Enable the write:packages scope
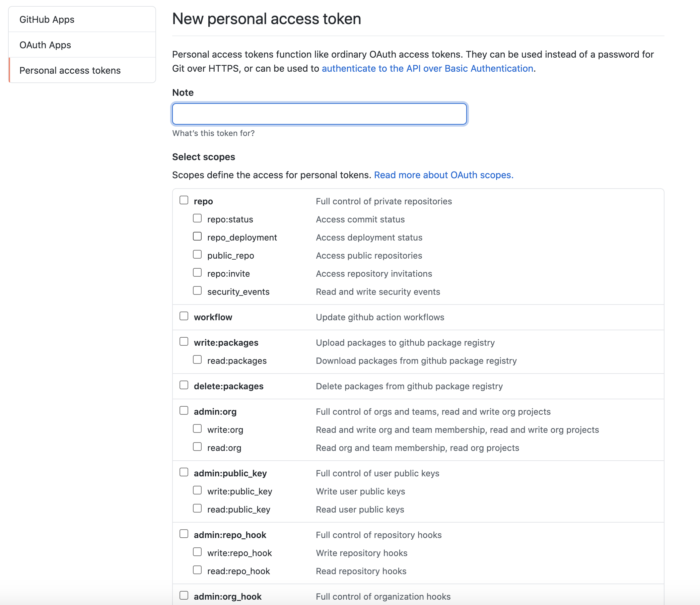This screenshot has height=605, width=700. pyautogui.click(x=184, y=341)
